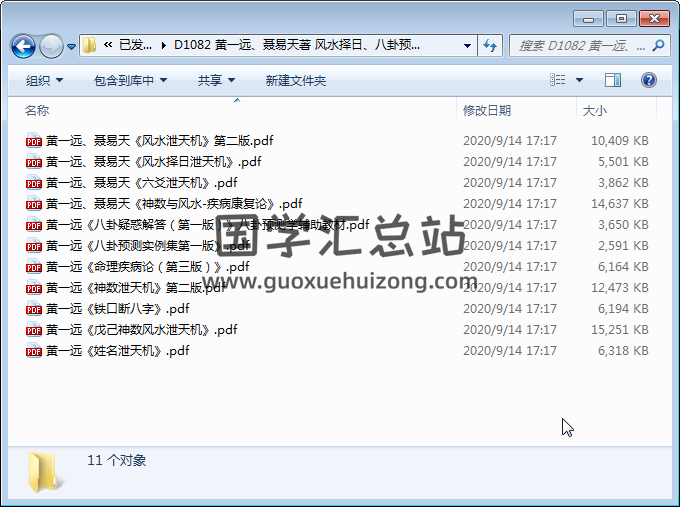Click the greyed Forward arrow button

[51, 46]
